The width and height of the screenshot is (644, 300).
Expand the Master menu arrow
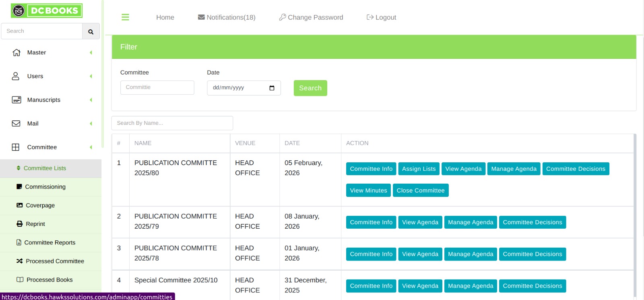91,53
